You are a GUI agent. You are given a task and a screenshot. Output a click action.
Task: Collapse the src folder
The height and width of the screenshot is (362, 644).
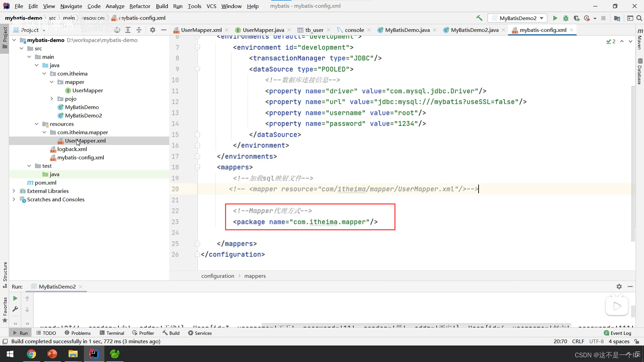(22, 48)
